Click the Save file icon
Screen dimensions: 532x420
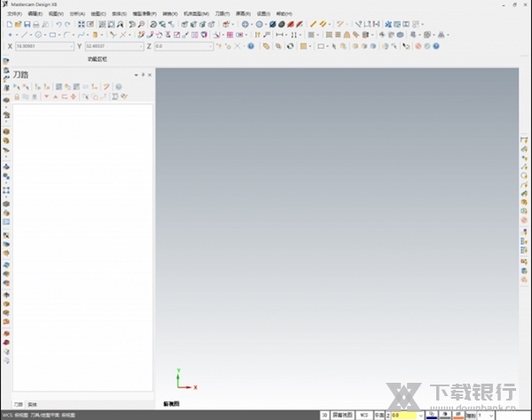pos(25,24)
